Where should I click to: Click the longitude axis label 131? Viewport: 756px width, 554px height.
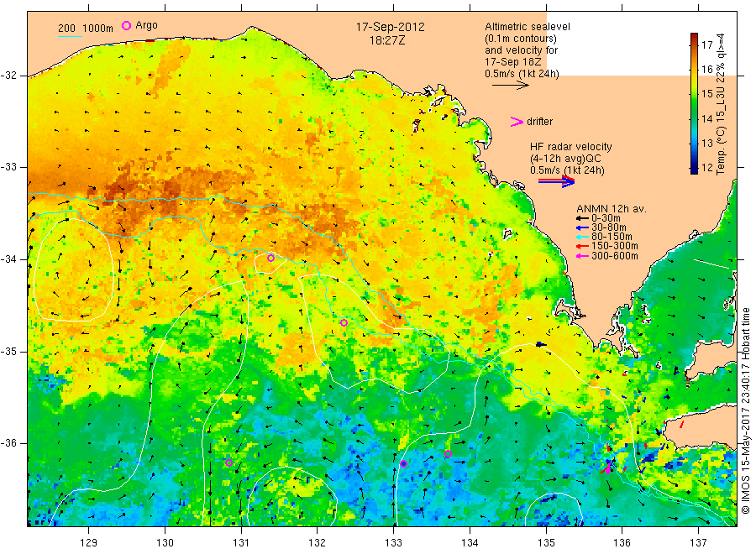coord(241,543)
